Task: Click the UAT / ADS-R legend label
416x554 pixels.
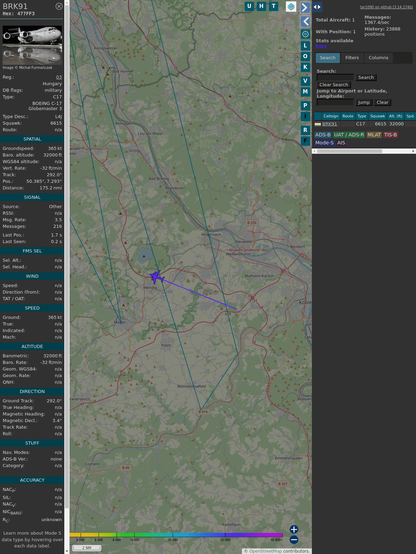Action: point(349,135)
